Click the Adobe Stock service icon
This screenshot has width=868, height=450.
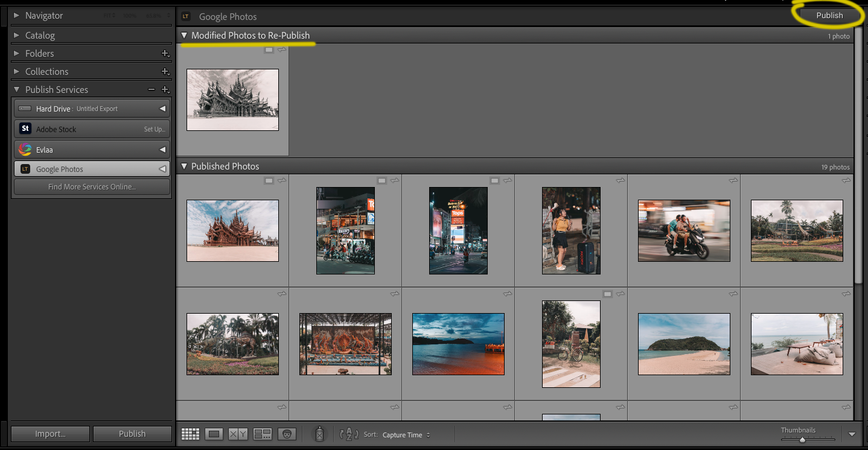pos(25,128)
